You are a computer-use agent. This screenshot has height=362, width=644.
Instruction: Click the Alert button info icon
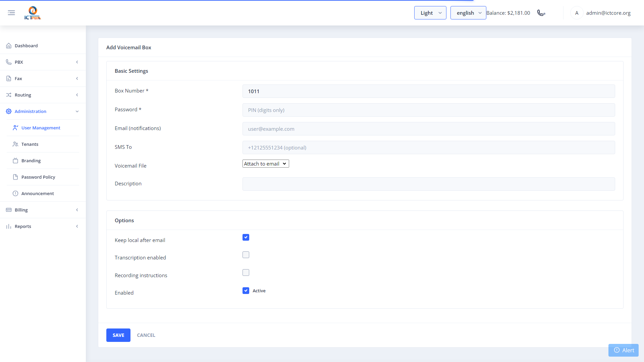[x=616, y=350]
